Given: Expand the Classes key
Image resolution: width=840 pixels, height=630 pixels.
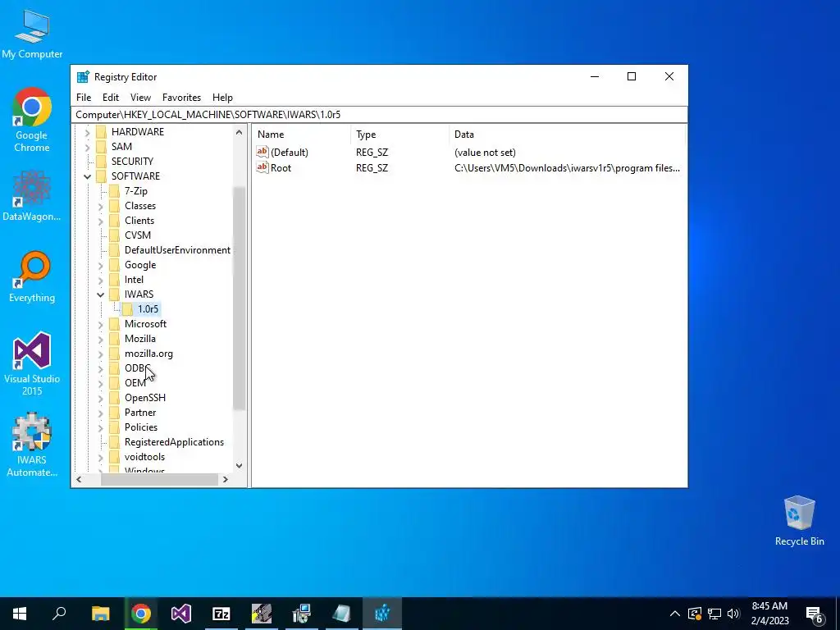Looking at the screenshot, I should pos(101,206).
